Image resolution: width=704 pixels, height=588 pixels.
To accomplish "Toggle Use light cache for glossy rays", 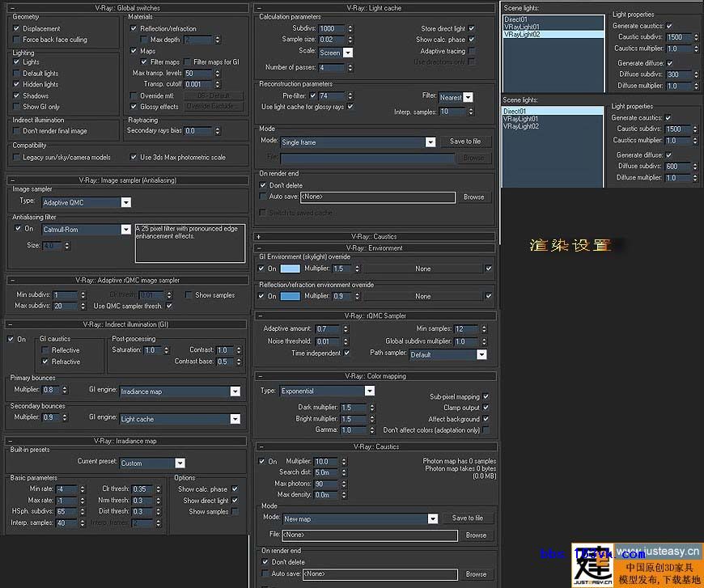I will tap(350, 107).
